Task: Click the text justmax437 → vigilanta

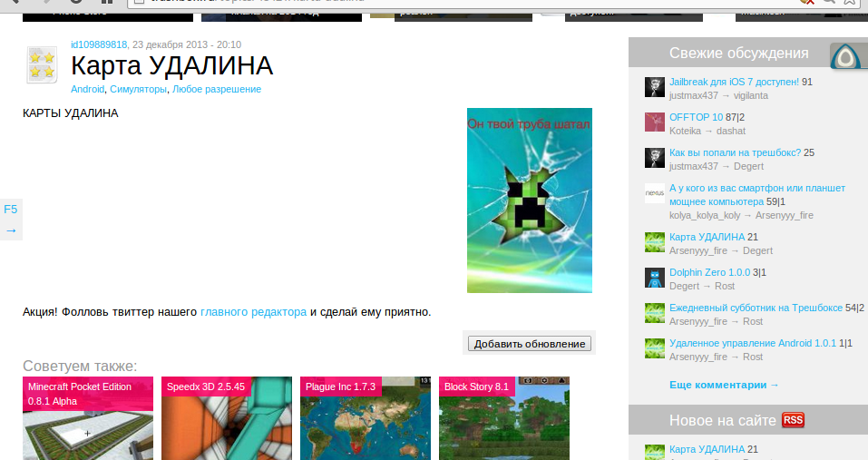Action: point(718,96)
